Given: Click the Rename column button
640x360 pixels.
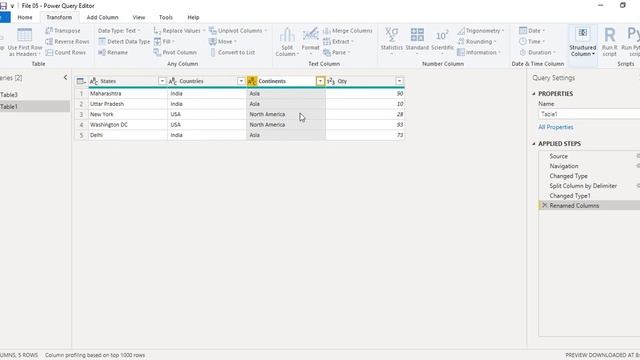Looking at the screenshot, I should (x=113, y=52).
